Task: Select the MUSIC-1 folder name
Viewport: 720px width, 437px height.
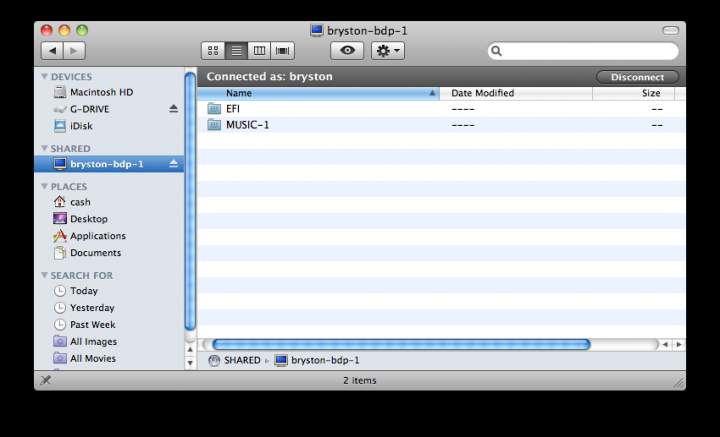Action: (248, 125)
